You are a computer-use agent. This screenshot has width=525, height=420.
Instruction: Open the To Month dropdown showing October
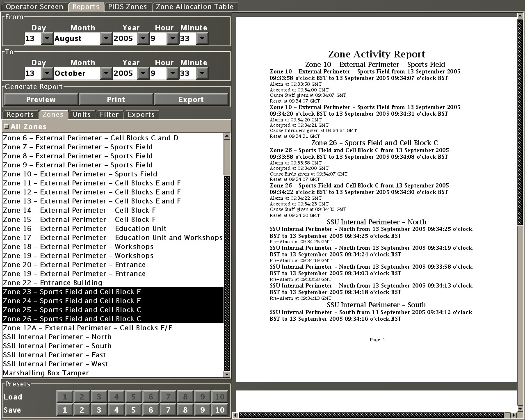point(106,73)
